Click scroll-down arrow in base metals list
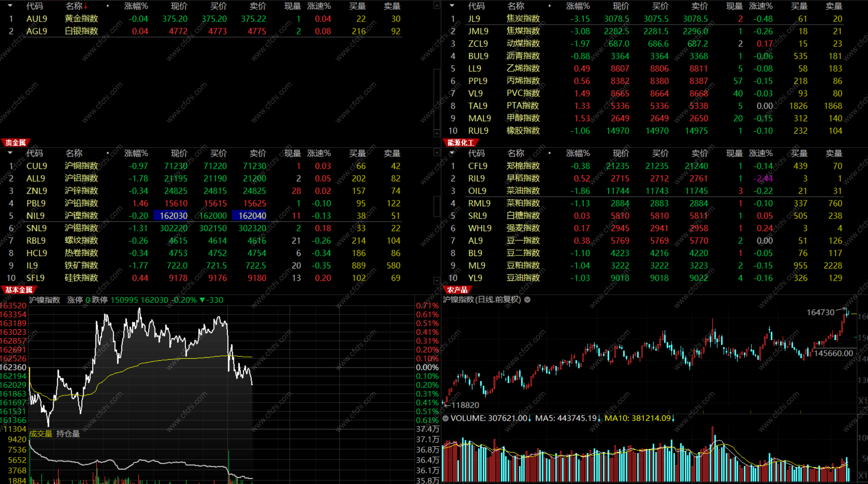Screen dimensions: 868x484 [437, 281]
